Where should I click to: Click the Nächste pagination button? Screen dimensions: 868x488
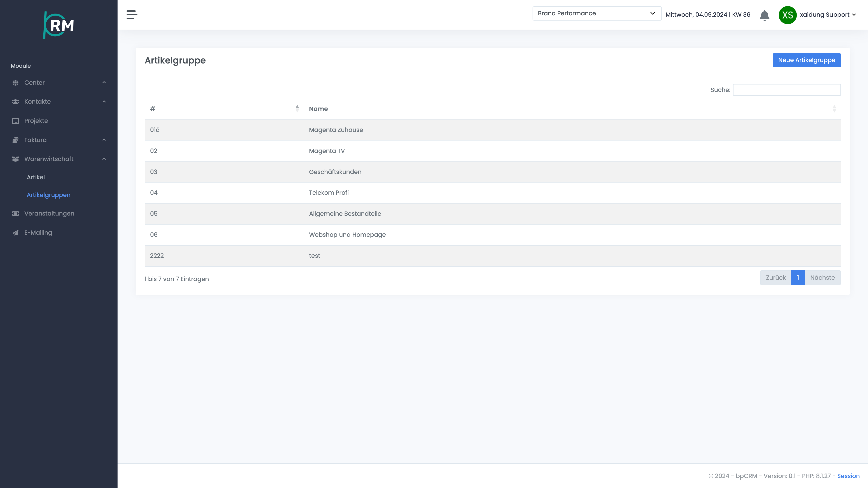(823, 277)
